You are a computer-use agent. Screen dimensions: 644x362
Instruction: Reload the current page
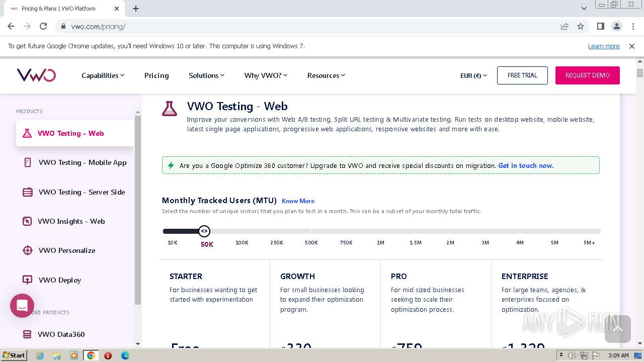point(43,26)
